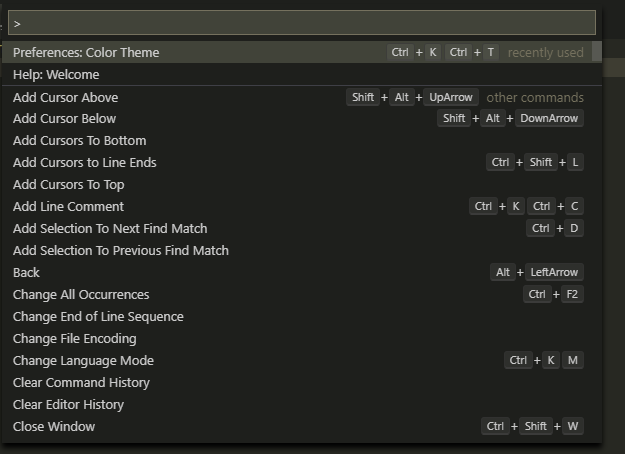The height and width of the screenshot is (454, 625).
Task: Run the Help: Welcome command
Action: [302, 75]
